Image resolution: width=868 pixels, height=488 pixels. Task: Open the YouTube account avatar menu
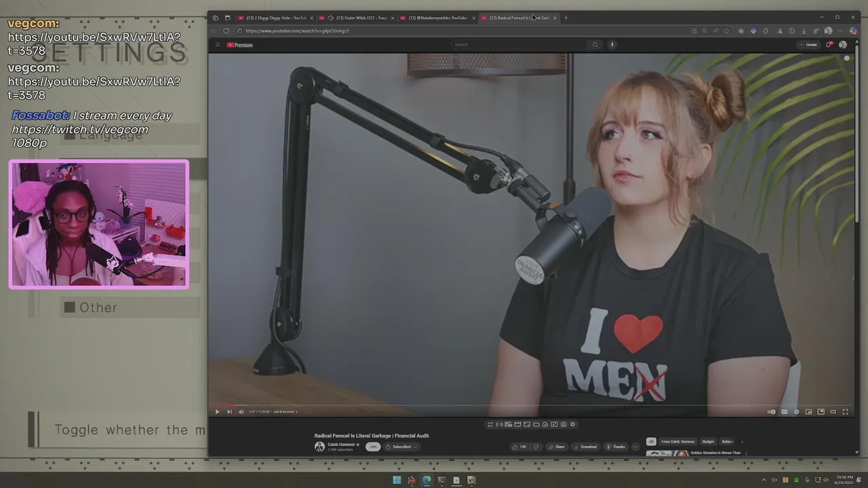pos(843,45)
